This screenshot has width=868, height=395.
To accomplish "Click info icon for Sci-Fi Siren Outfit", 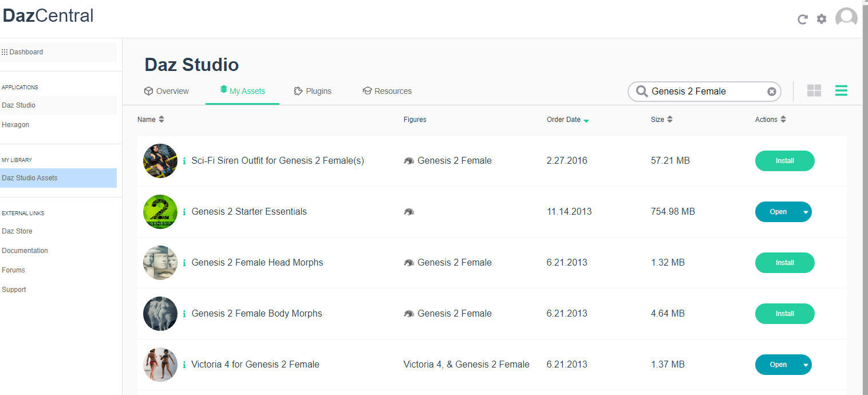I will coord(184,161).
